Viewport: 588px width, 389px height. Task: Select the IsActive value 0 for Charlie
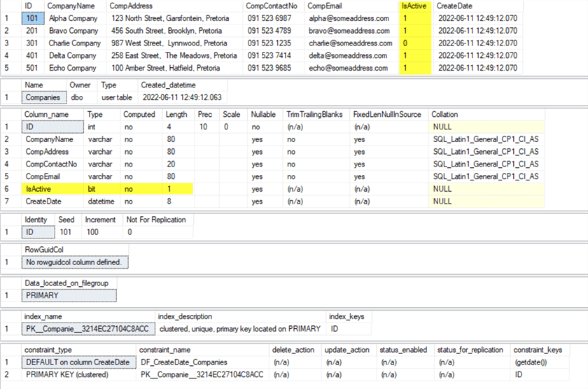pyautogui.click(x=405, y=43)
